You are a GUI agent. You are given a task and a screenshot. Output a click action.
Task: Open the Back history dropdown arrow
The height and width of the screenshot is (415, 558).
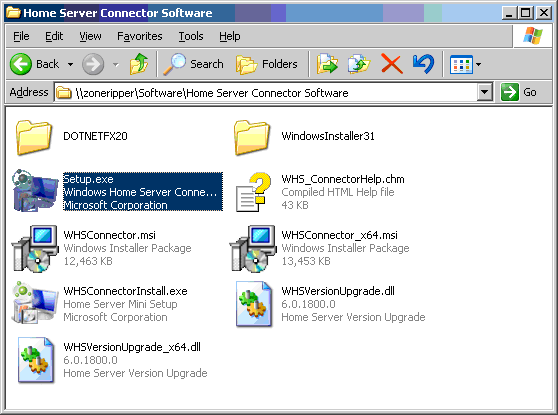click(70, 64)
